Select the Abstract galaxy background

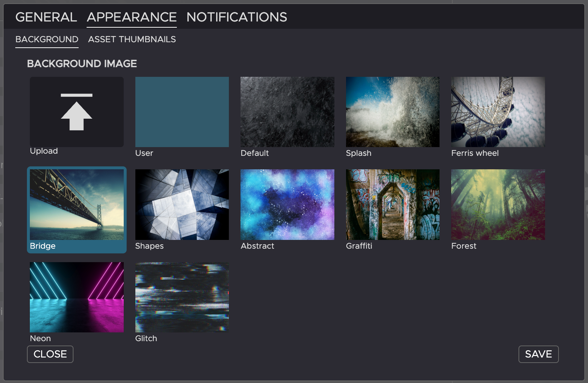tap(287, 205)
